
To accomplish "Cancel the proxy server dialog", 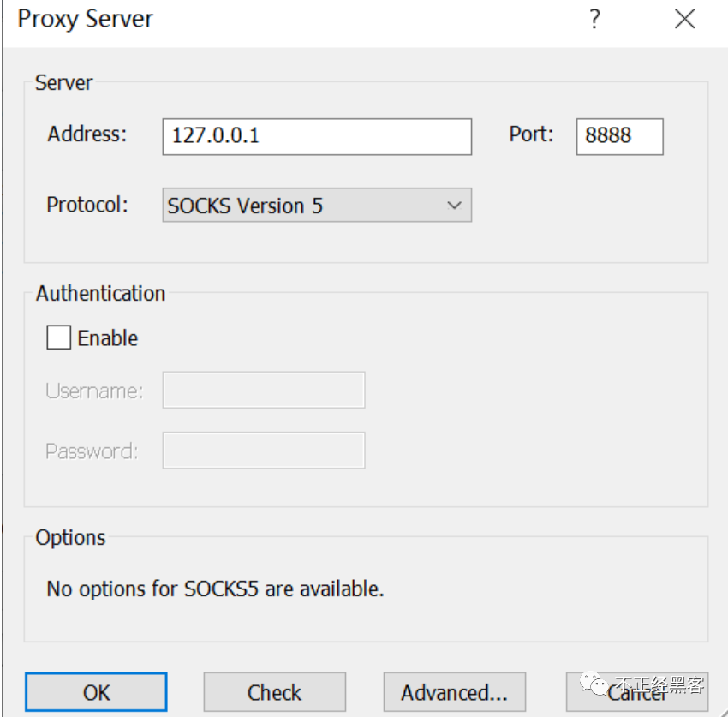I will click(636, 692).
